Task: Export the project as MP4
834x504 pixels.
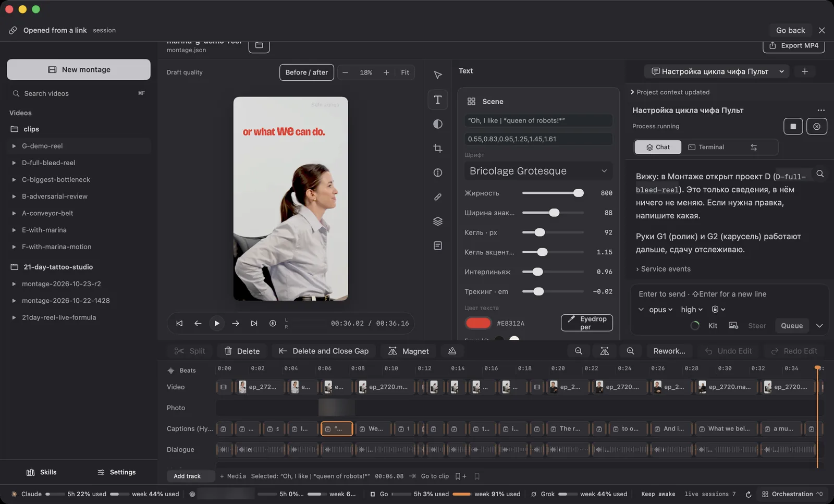Action: click(x=794, y=45)
